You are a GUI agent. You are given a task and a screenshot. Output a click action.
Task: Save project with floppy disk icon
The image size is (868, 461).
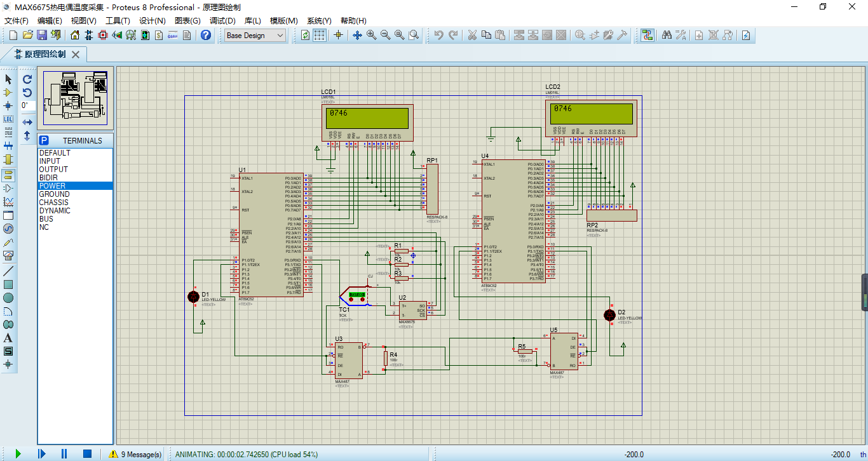point(42,35)
